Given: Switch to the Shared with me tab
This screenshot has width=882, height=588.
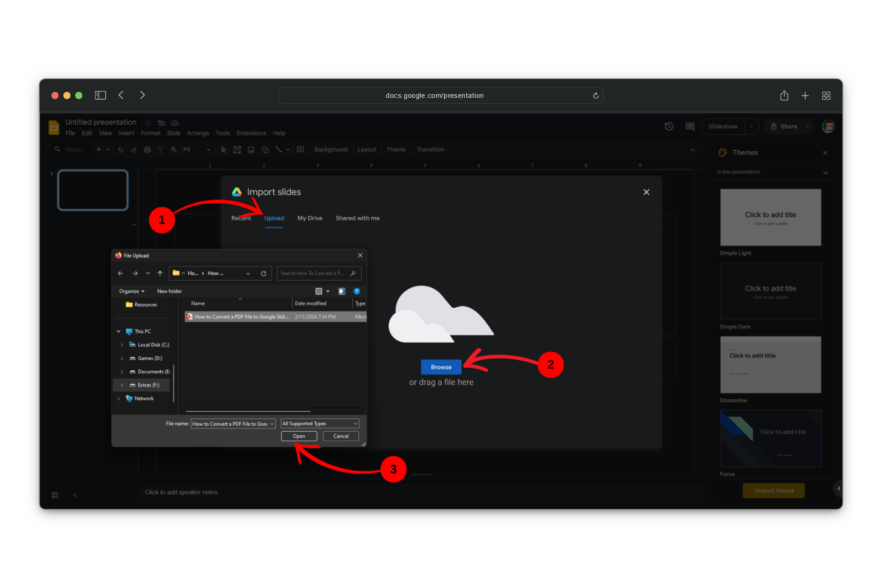Looking at the screenshot, I should tap(357, 218).
